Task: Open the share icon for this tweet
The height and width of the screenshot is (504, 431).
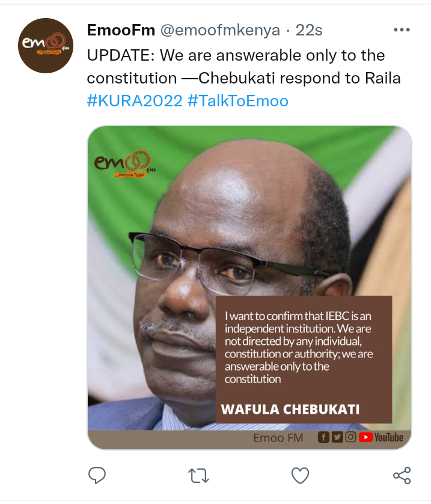Action: pos(402,475)
